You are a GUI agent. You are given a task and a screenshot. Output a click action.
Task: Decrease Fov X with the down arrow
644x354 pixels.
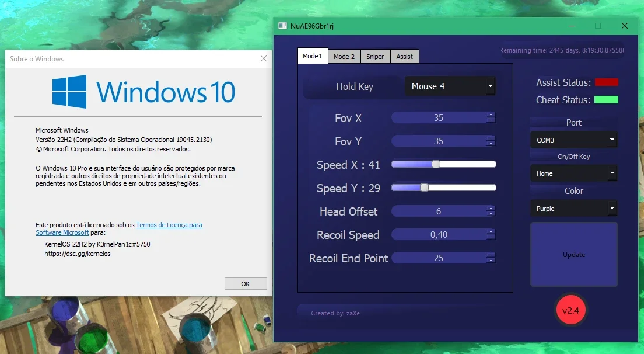pyautogui.click(x=491, y=121)
